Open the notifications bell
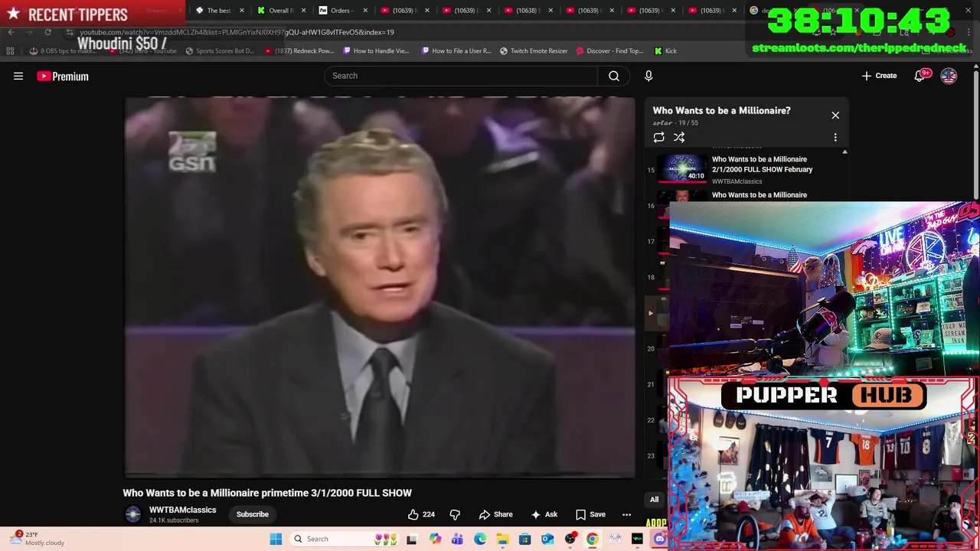Screen dimensions: 980x551 920,76
